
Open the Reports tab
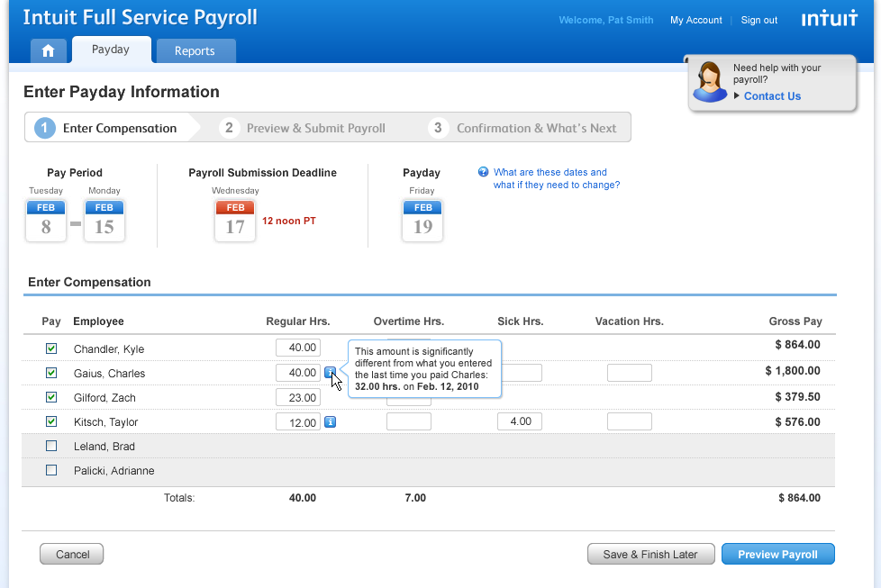coord(195,51)
